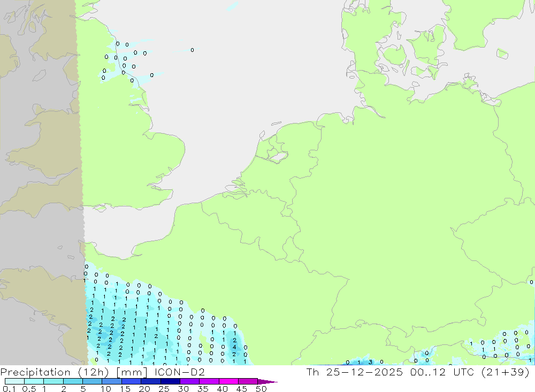The width and height of the screenshot is (535, 392).
Task: Click the legend label '30'
Action: [x=183, y=389]
